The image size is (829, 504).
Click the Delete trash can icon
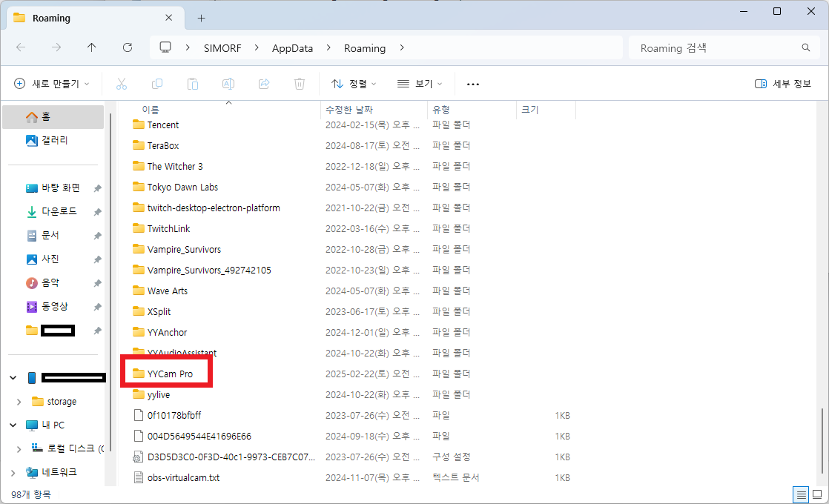click(x=300, y=84)
